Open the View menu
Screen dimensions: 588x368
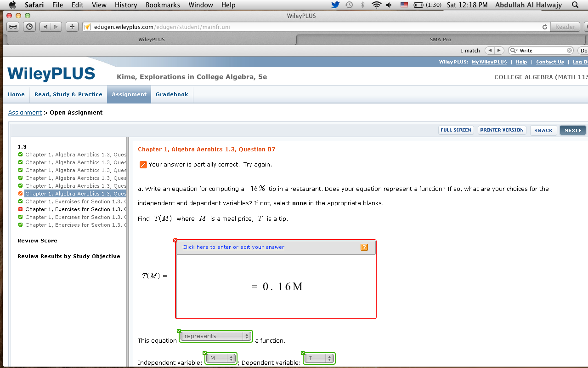(99, 5)
